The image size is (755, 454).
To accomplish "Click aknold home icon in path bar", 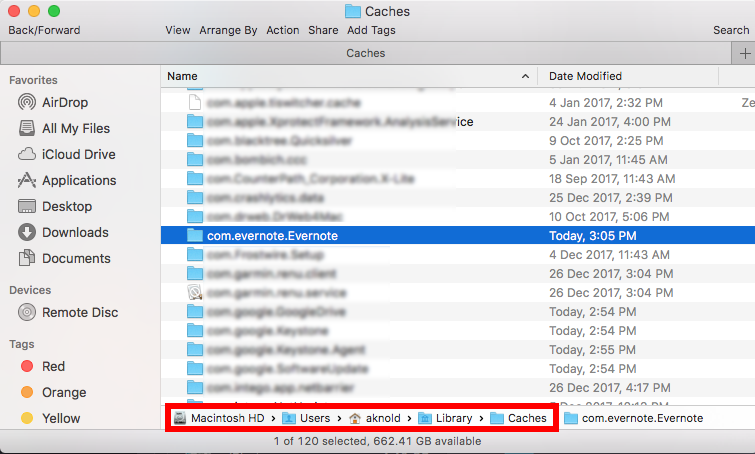I will tap(355, 418).
